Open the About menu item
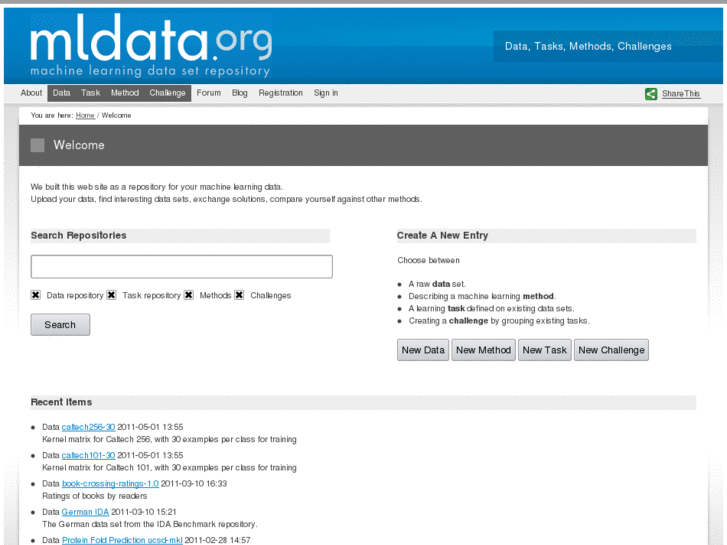 [31, 93]
